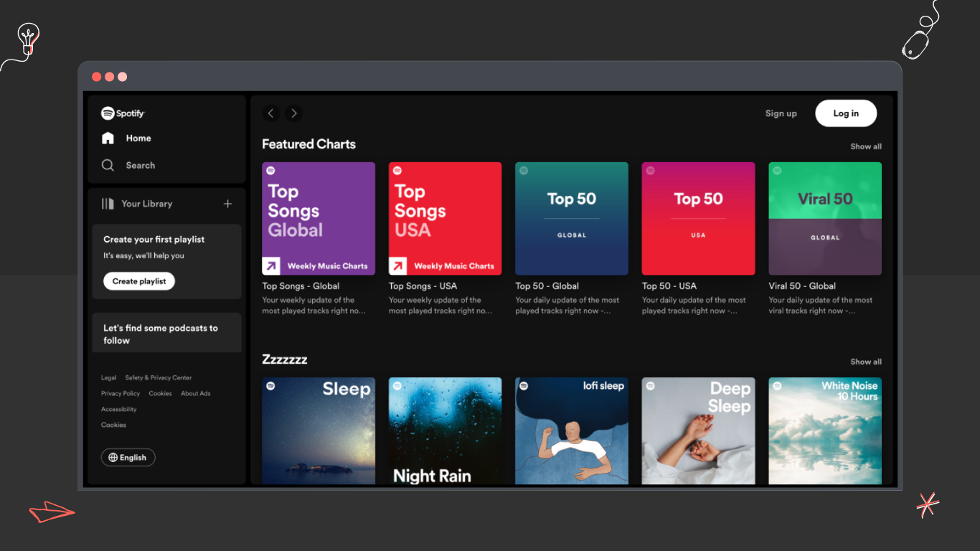This screenshot has width=980, height=551.
Task: Click the Home house icon
Action: [108, 138]
